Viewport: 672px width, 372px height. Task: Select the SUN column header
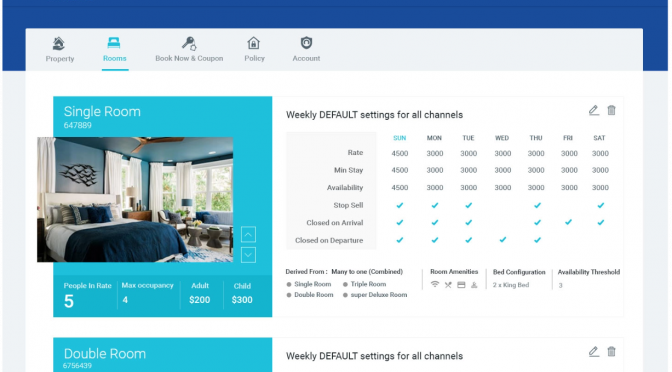tap(399, 138)
